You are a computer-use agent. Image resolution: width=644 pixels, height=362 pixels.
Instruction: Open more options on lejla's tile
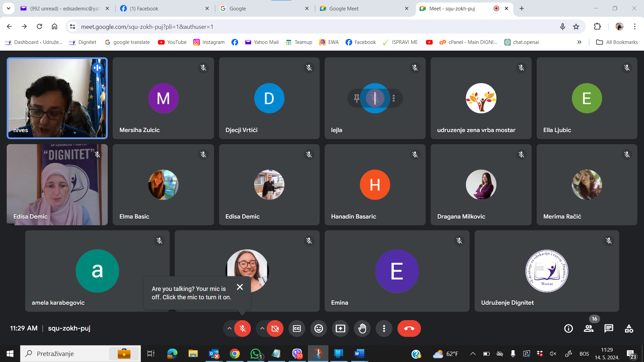click(x=394, y=98)
